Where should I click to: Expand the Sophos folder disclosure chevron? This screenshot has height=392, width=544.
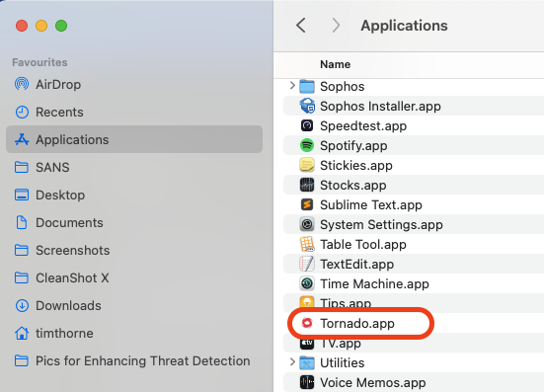point(292,86)
